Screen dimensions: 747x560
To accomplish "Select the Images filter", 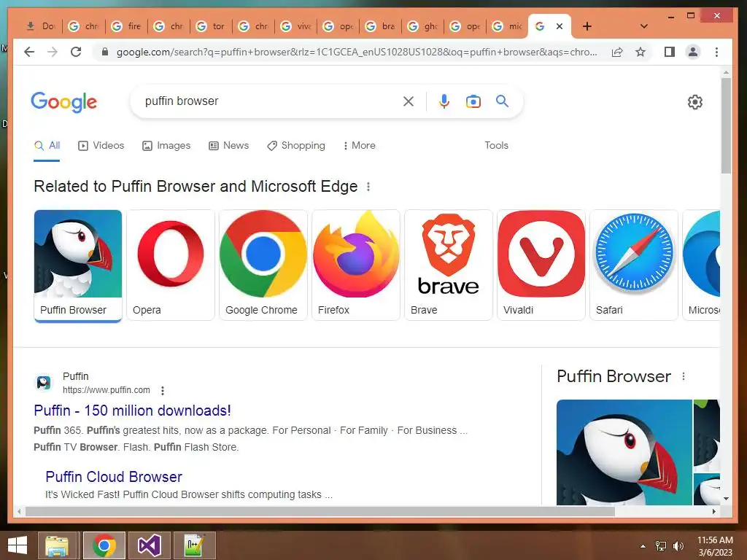I will coord(166,145).
